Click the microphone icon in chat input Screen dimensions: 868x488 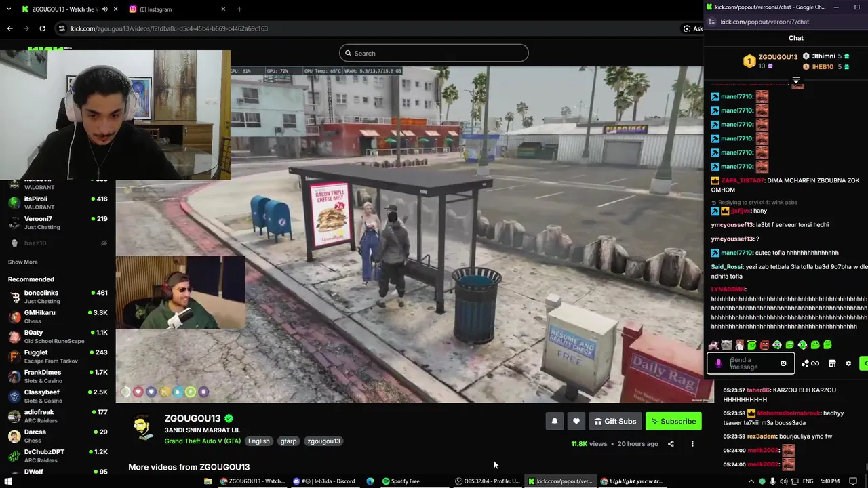[719, 363]
